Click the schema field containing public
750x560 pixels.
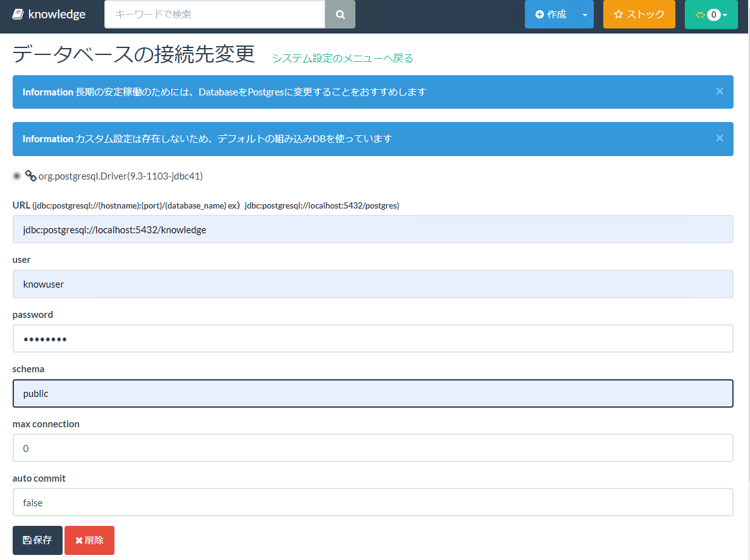(x=372, y=394)
